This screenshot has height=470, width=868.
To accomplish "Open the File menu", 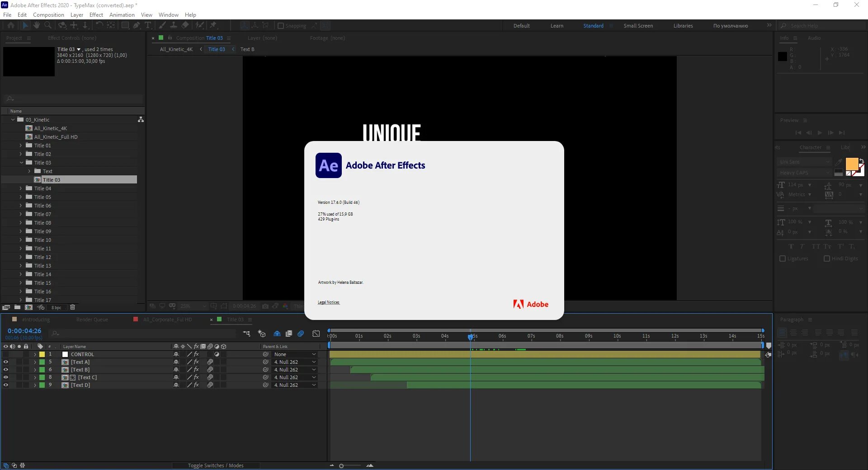I will (7, 14).
